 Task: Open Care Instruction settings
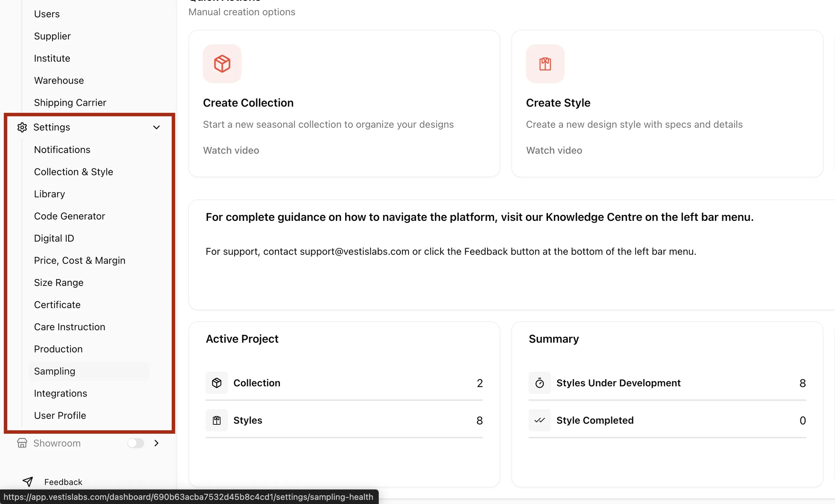(69, 327)
